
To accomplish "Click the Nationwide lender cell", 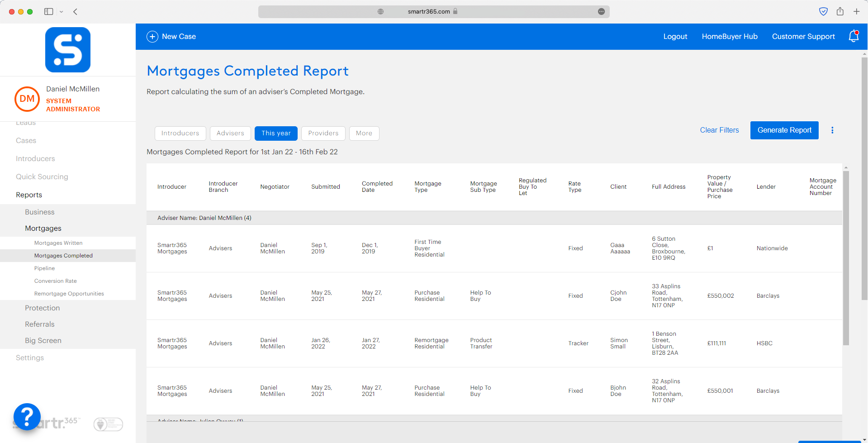I will coord(772,248).
